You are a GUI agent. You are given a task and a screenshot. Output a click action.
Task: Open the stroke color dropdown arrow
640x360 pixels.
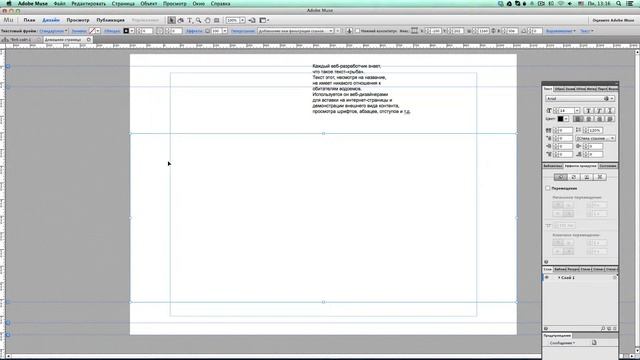132,31
